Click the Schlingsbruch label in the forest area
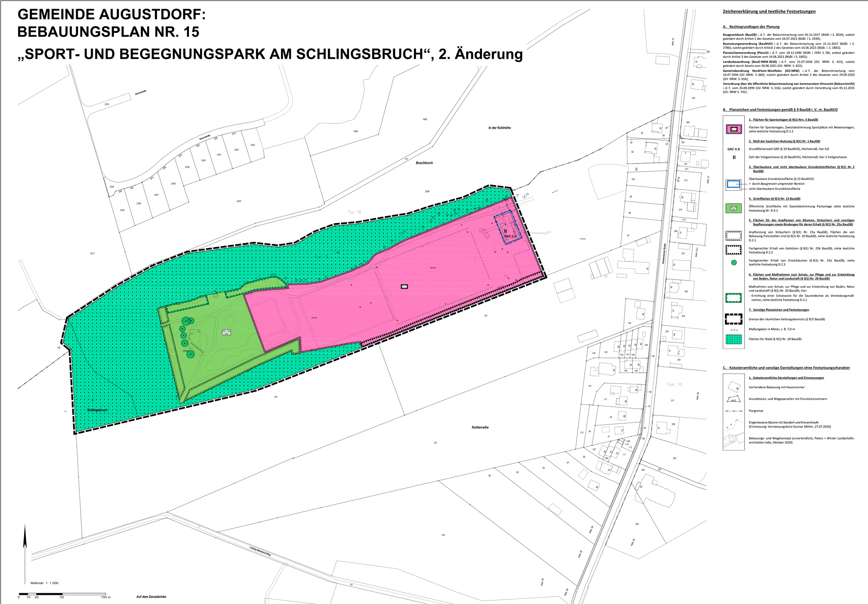868x604 pixels. [97, 410]
